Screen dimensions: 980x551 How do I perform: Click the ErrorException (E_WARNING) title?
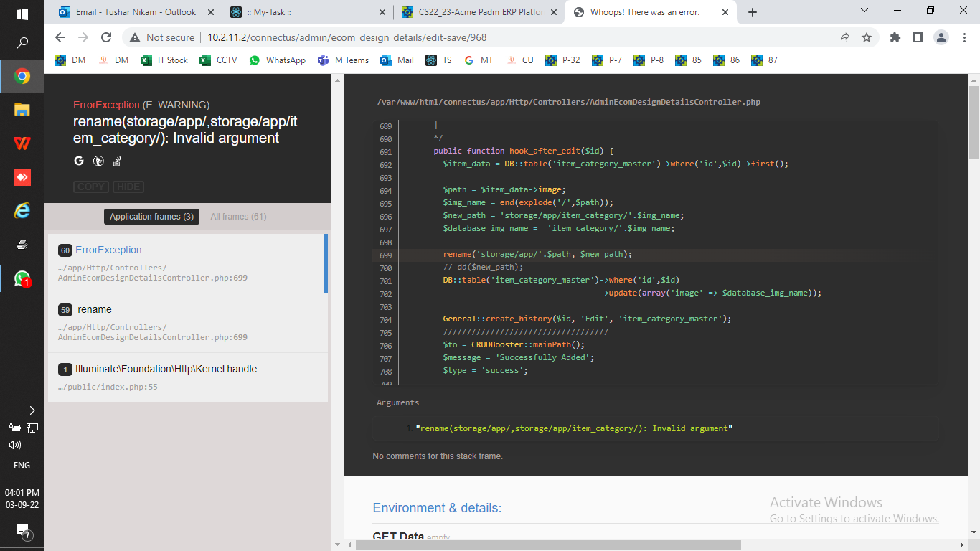[141, 105]
